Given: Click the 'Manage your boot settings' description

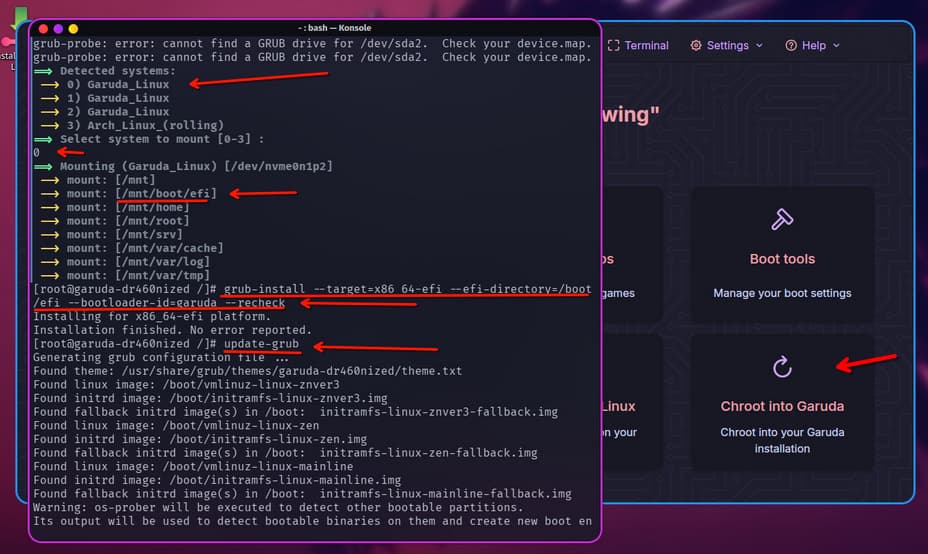Looking at the screenshot, I should [x=782, y=293].
